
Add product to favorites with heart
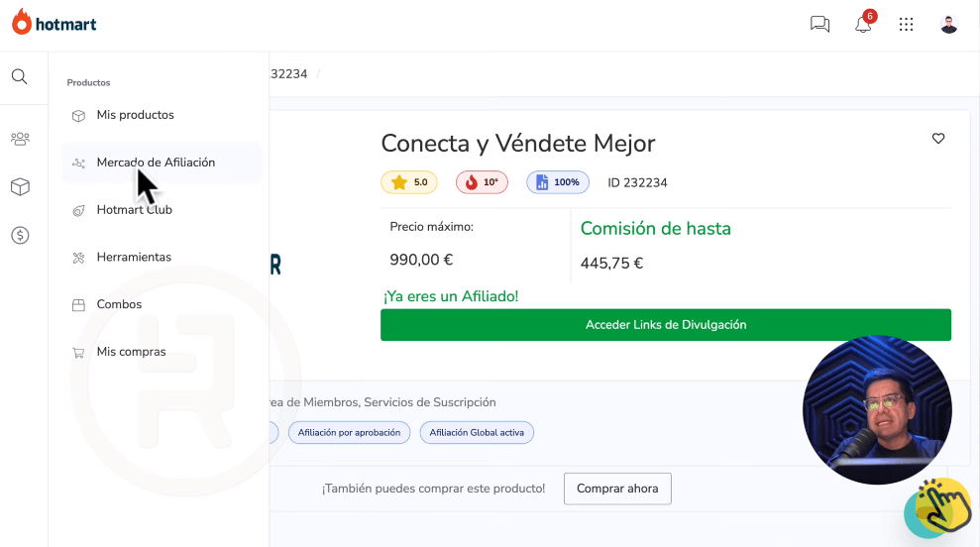(x=938, y=138)
